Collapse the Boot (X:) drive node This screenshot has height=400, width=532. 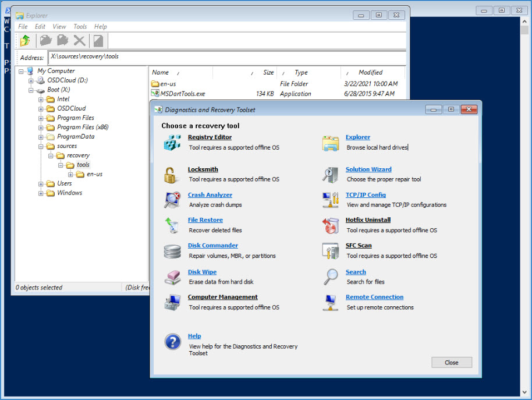31,90
